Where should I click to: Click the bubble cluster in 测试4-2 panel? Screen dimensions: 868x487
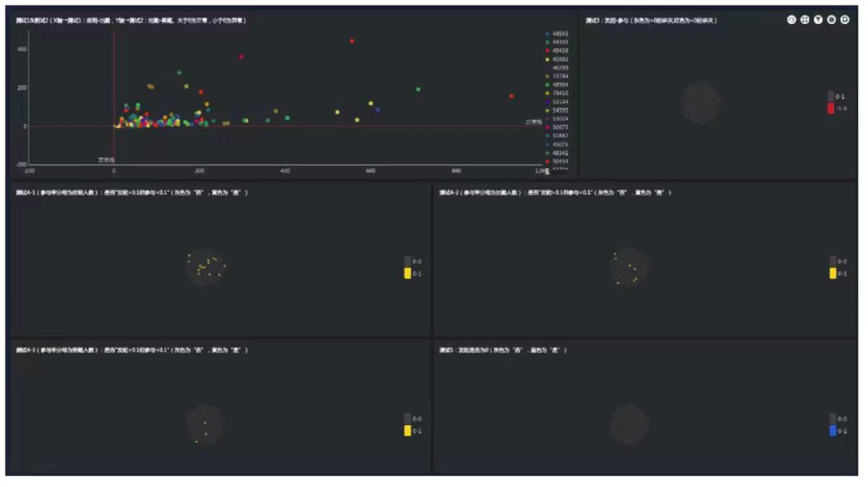click(628, 267)
